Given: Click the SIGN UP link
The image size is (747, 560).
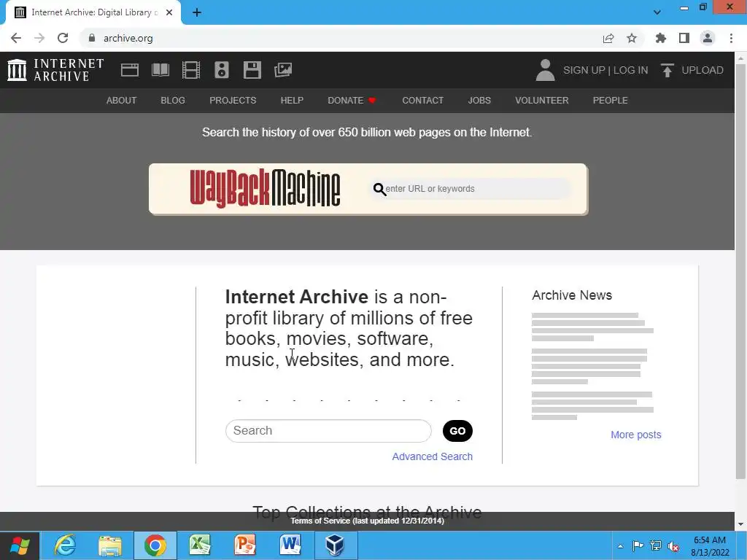Looking at the screenshot, I should point(584,70).
